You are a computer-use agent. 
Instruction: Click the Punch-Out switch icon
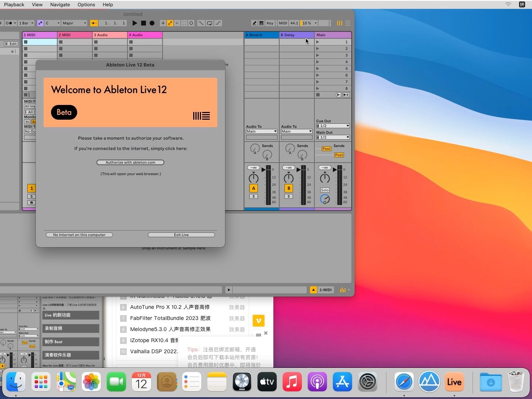[218, 23]
